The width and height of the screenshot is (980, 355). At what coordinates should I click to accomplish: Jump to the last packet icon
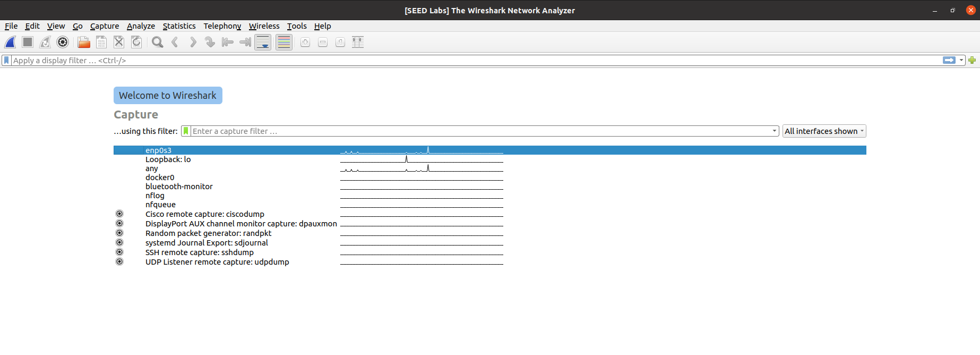pyautogui.click(x=245, y=42)
